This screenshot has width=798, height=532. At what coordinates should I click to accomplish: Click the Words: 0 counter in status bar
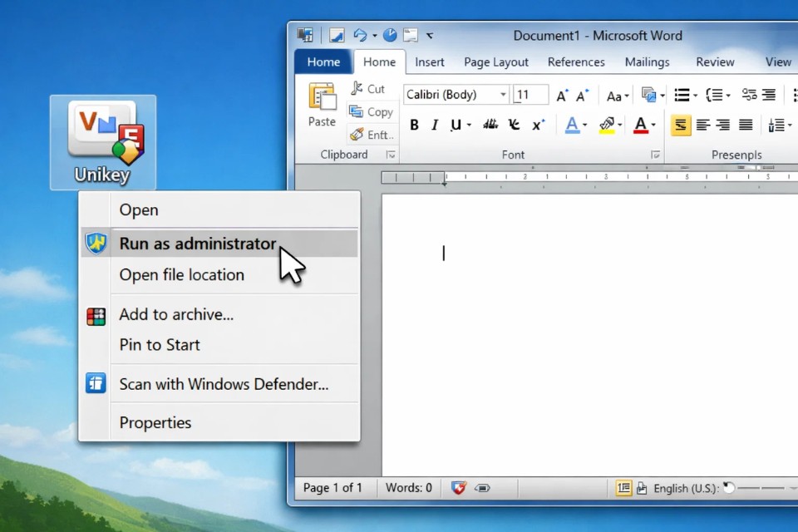[408, 488]
